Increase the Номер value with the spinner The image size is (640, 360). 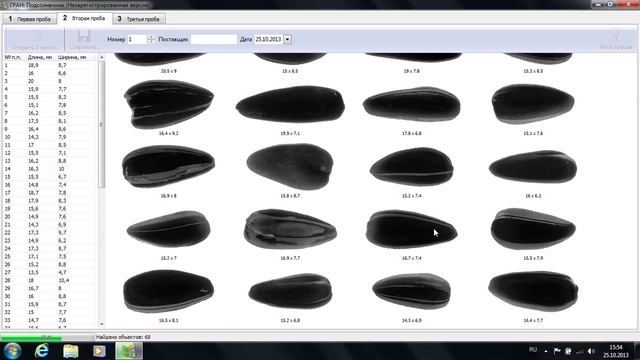[x=151, y=37]
